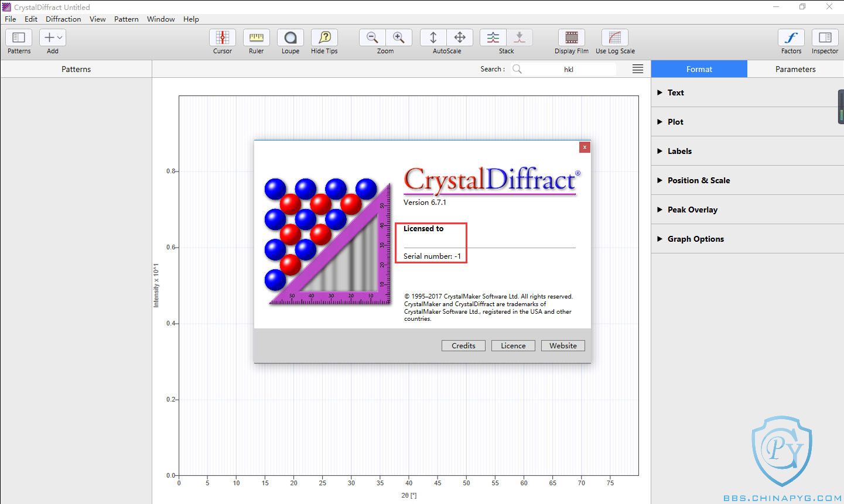Image resolution: width=844 pixels, height=504 pixels.
Task: Click the Search: label
Action: click(x=492, y=69)
